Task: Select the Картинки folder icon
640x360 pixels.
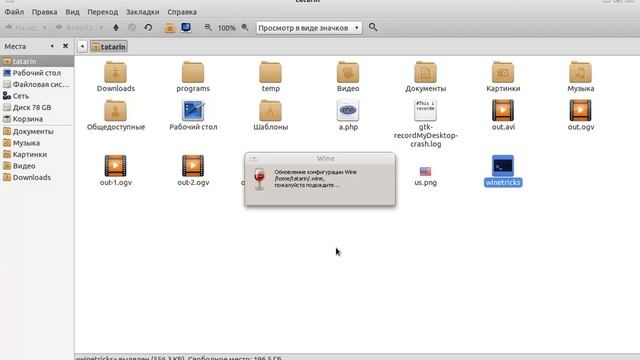Action: [503, 73]
